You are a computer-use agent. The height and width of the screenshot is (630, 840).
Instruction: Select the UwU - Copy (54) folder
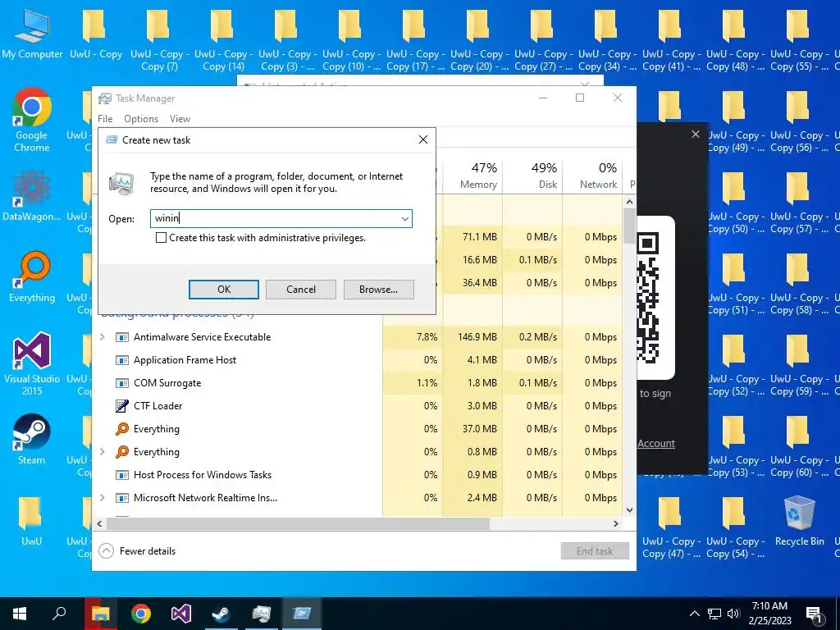[x=735, y=527]
